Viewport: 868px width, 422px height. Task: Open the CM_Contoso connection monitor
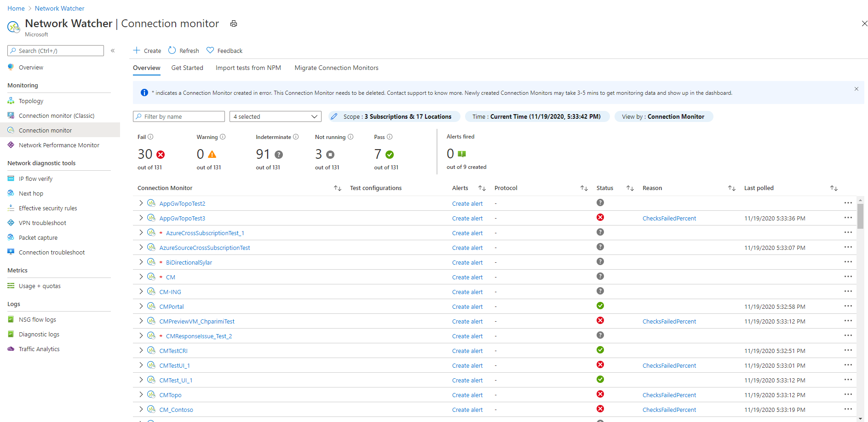176,409
